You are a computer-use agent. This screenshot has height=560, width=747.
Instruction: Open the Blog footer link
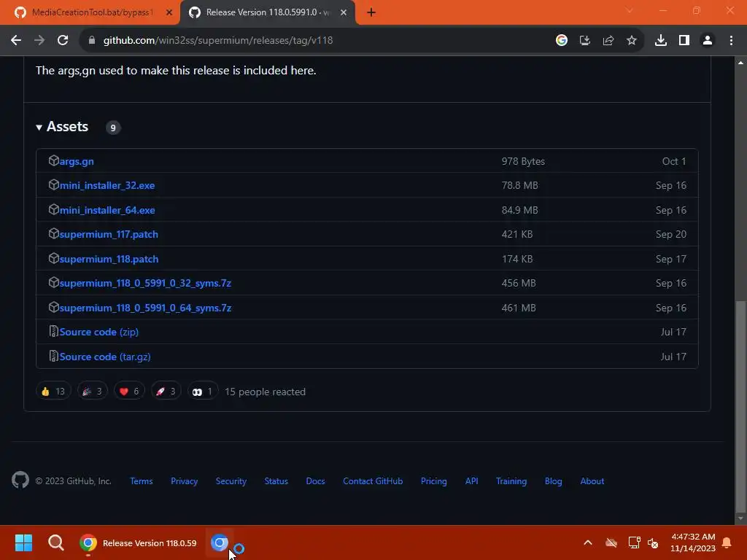pyautogui.click(x=554, y=481)
